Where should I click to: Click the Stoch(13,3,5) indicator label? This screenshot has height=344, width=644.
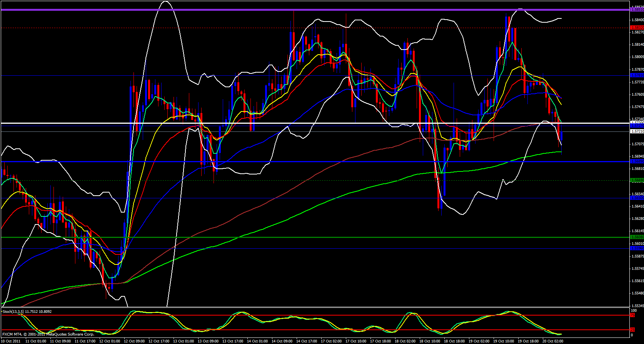point(27,312)
